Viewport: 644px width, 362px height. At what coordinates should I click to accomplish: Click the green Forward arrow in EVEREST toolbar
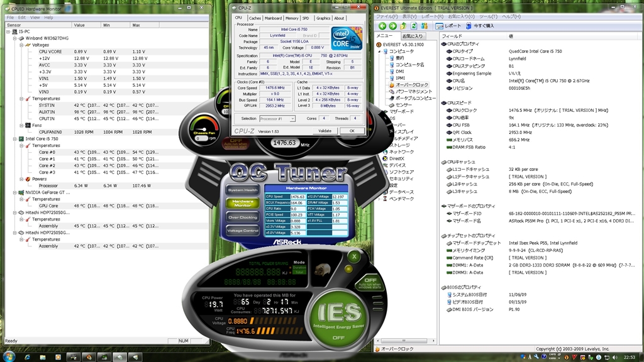(x=392, y=26)
